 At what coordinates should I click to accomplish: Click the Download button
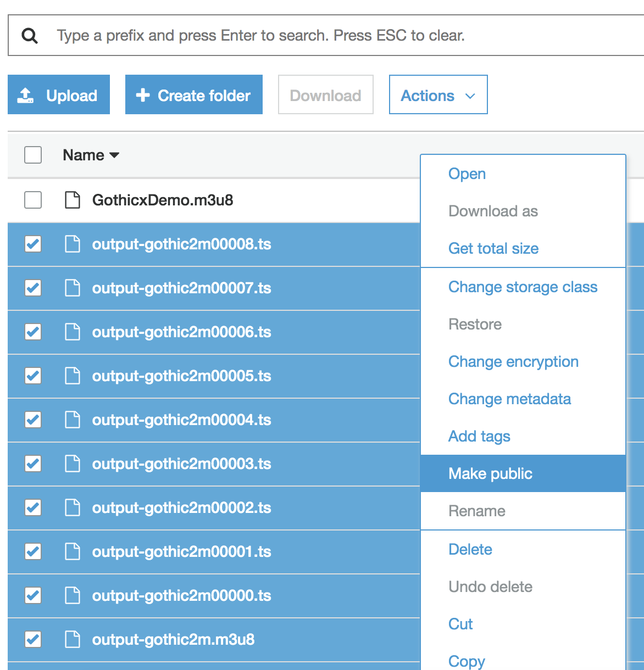325,94
